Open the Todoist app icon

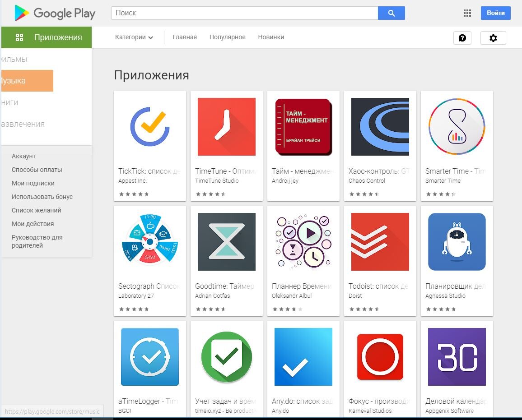coord(380,241)
